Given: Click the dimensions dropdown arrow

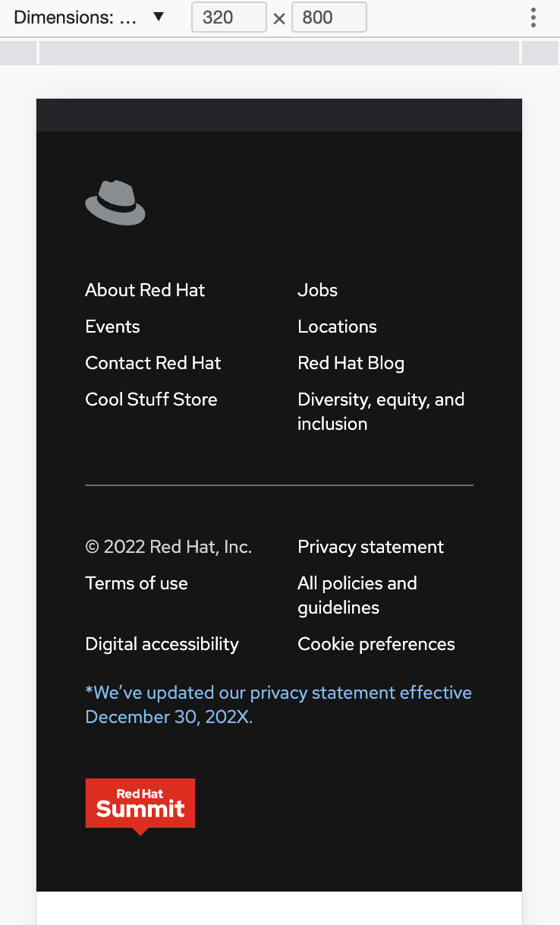Looking at the screenshot, I should point(159,17).
